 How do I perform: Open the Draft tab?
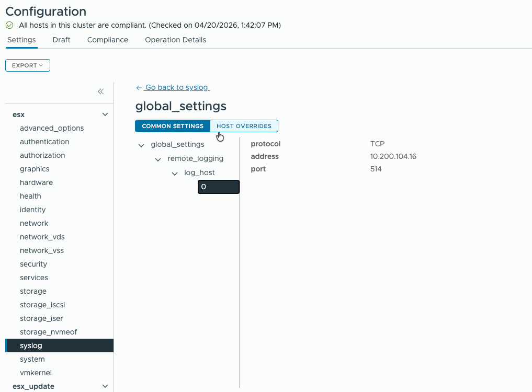pyautogui.click(x=61, y=40)
